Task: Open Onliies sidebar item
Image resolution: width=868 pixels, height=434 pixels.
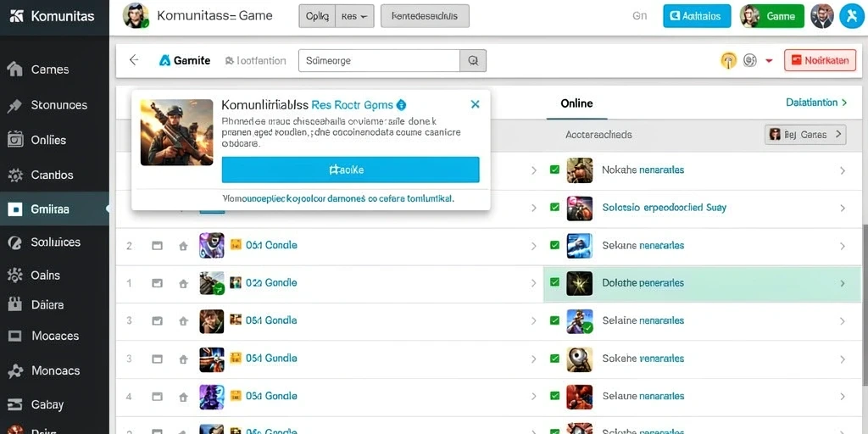Action: 54,140
